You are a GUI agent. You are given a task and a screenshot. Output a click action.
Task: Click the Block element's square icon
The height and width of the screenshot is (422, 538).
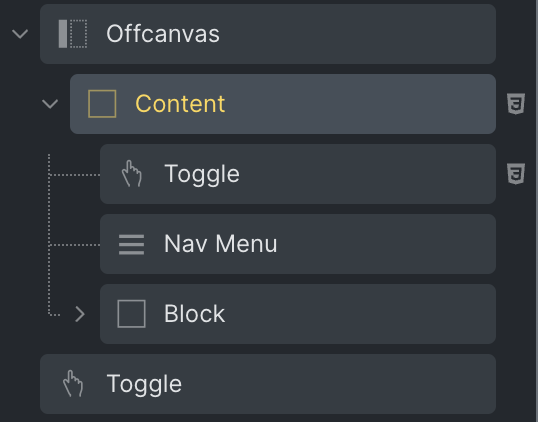point(131,314)
